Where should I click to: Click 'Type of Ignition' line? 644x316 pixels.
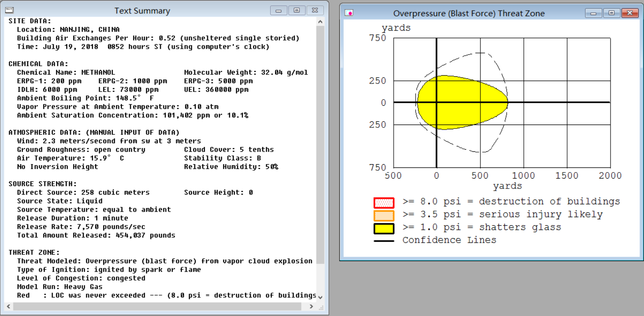(x=109, y=270)
